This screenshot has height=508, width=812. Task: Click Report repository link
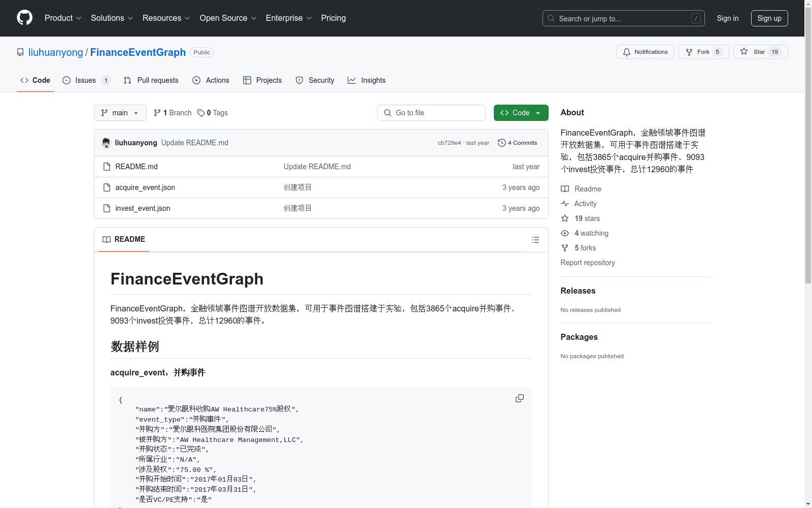(x=588, y=263)
